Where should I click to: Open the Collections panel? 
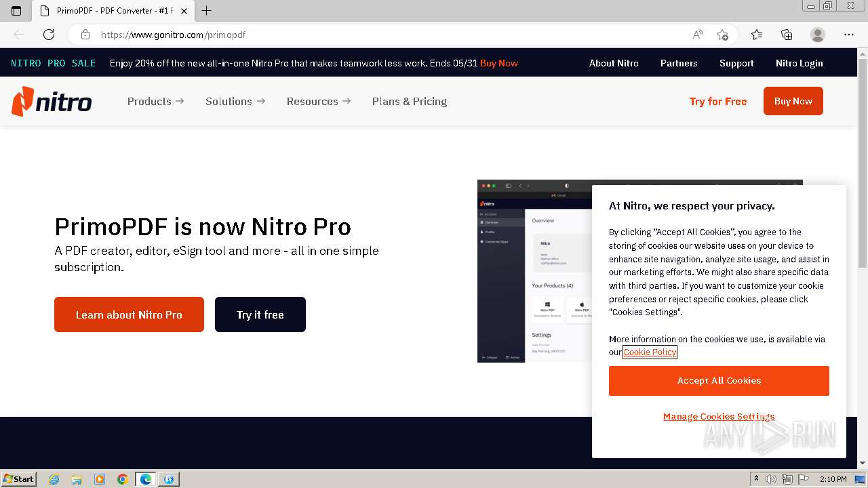[787, 35]
